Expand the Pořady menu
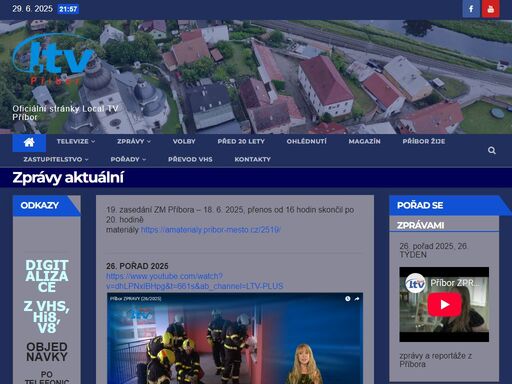512x384 pixels. tap(128, 159)
